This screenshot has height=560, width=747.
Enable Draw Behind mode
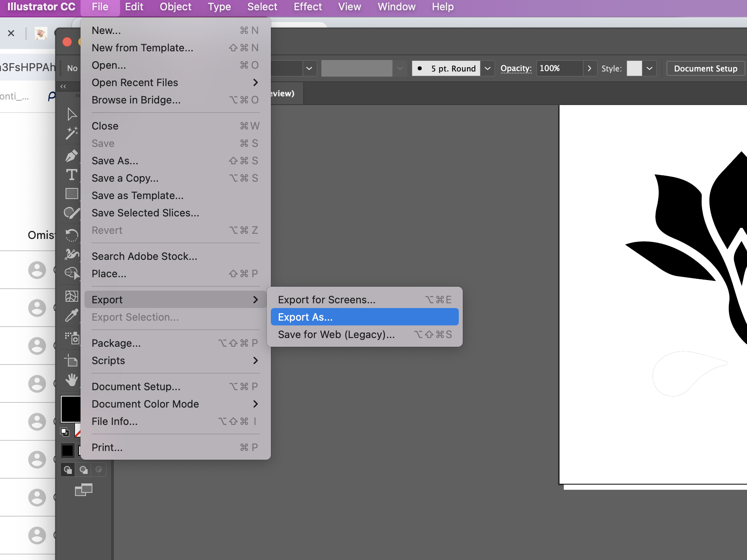coord(83,470)
